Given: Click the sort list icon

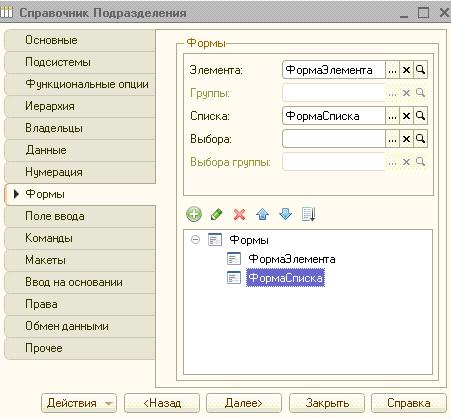Looking at the screenshot, I should click(x=308, y=214).
